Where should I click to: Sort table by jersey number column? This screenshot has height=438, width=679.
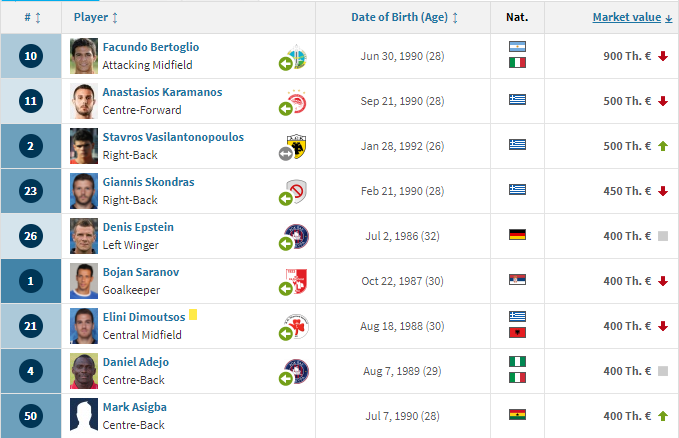[32, 17]
